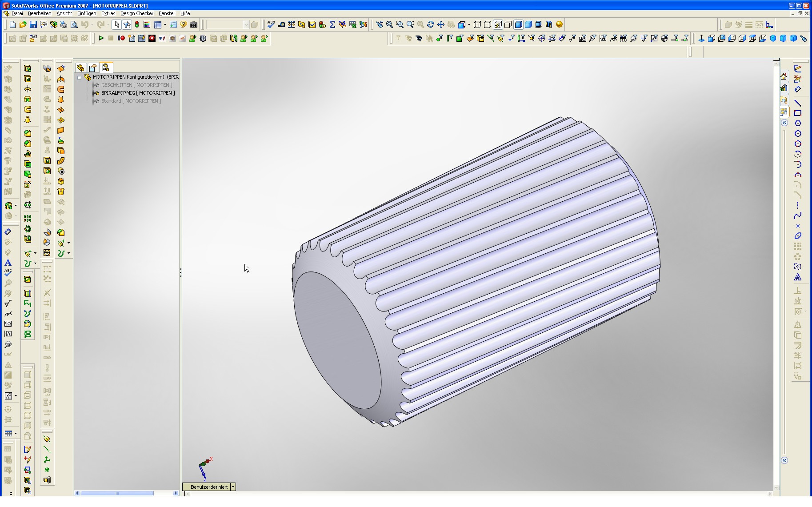Open the Hilfe menu

(185, 13)
